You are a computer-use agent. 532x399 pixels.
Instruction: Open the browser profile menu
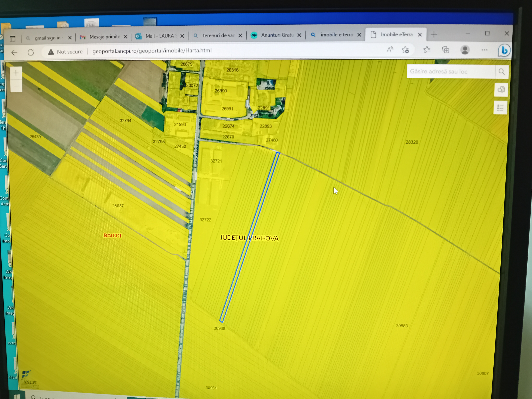click(x=465, y=50)
